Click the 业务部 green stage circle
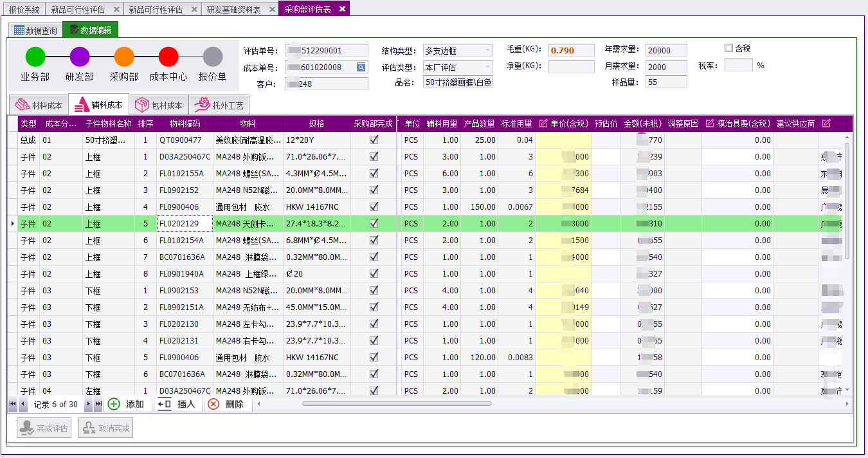Screen dimensions: 868x458 (35, 57)
